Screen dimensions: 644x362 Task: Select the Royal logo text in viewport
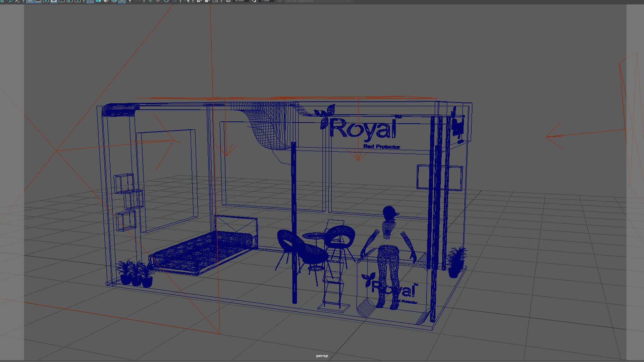point(363,130)
